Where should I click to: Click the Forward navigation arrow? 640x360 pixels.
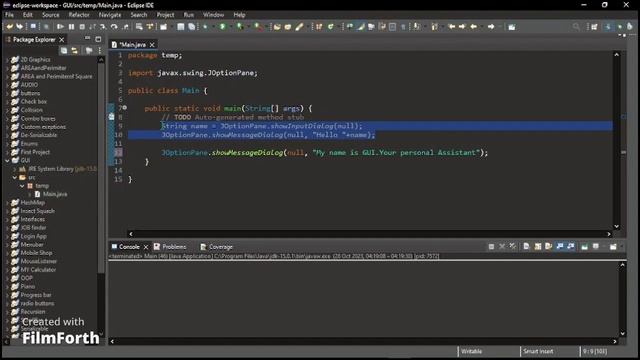click(491, 27)
